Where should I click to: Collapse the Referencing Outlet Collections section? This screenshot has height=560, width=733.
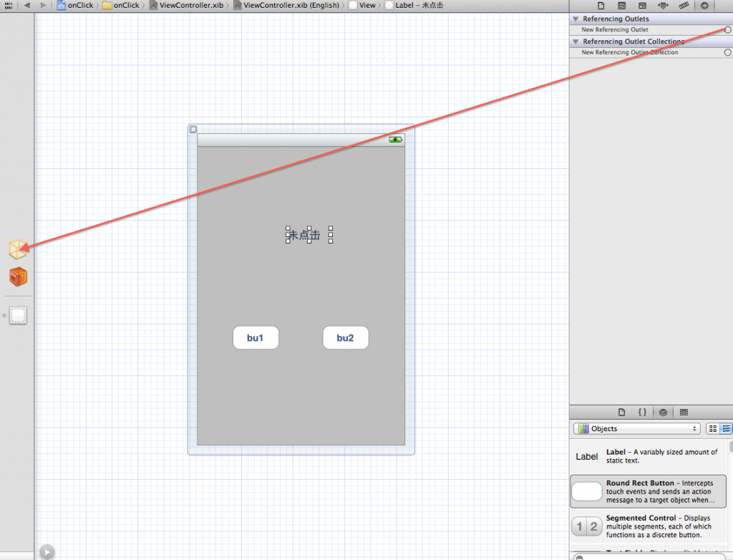tap(576, 42)
